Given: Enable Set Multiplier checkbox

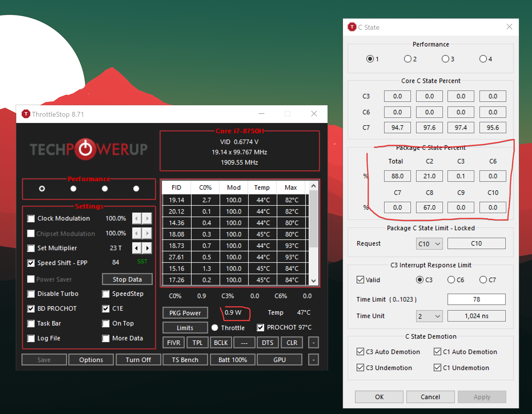Looking at the screenshot, I should point(31,248).
